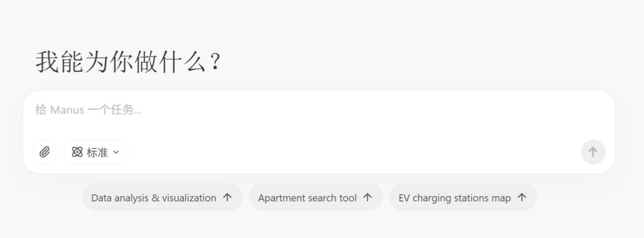Click the arrow on EV charging chip

click(x=522, y=197)
